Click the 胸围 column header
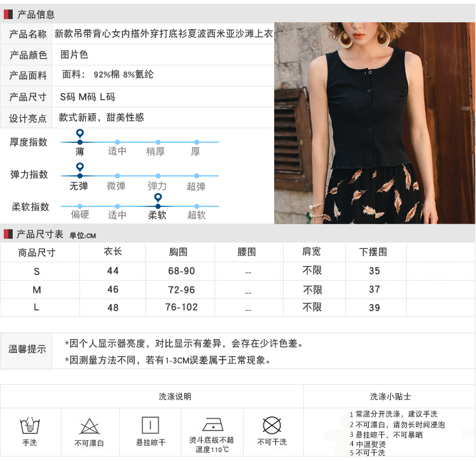 coord(178,251)
